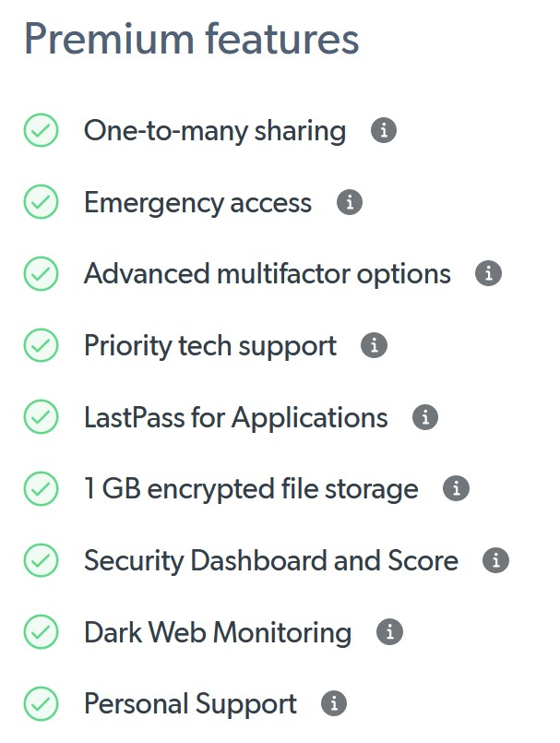
Task: Click Security Dashboard and Score info icon
Action: pyautogui.click(x=495, y=560)
